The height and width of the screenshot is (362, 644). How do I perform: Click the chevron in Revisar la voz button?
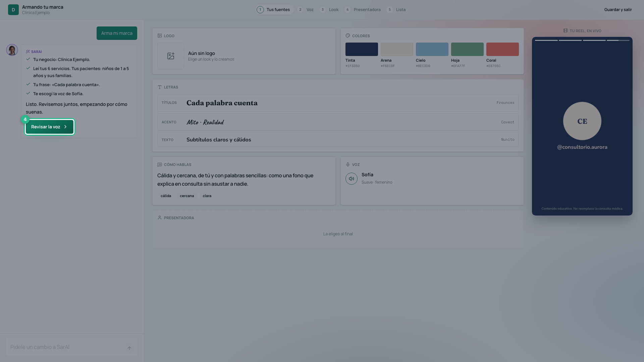(65, 127)
